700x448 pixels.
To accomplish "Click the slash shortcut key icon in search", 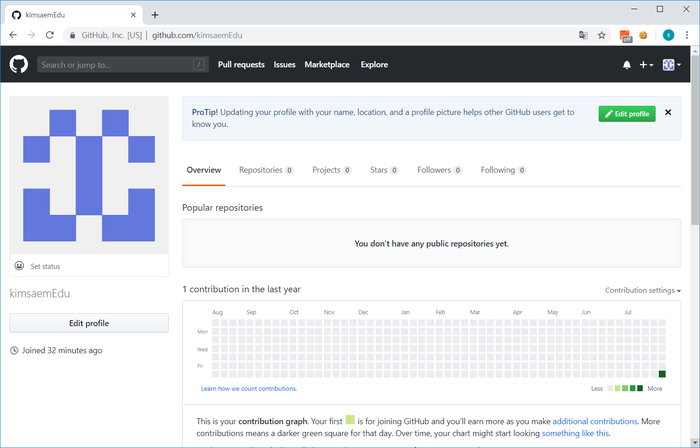I will [199, 65].
